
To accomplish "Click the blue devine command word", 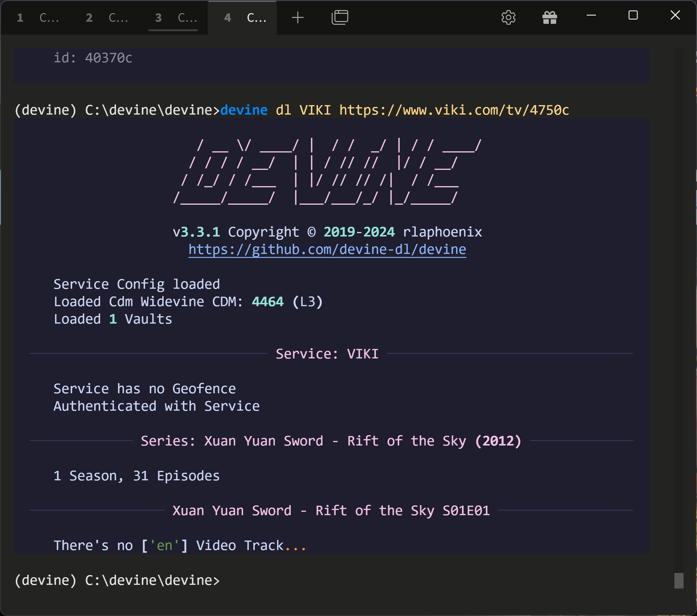I will [x=243, y=110].
